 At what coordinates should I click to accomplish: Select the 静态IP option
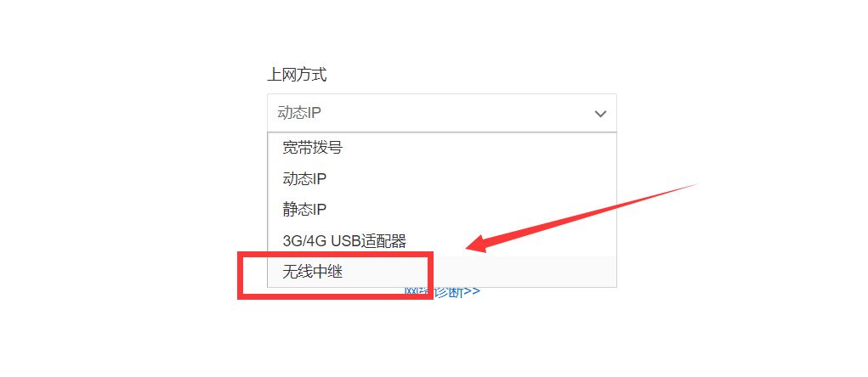442,210
